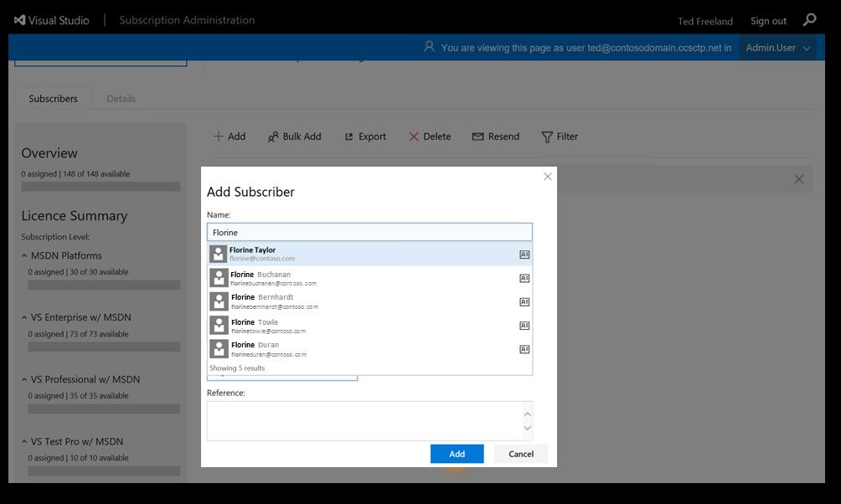Select Florine Towle from suggestions

[369, 325]
